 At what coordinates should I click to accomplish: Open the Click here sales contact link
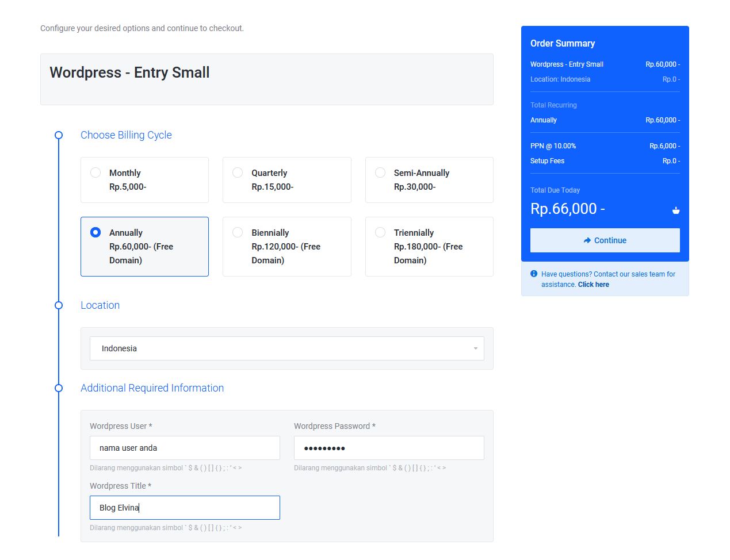[593, 284]
